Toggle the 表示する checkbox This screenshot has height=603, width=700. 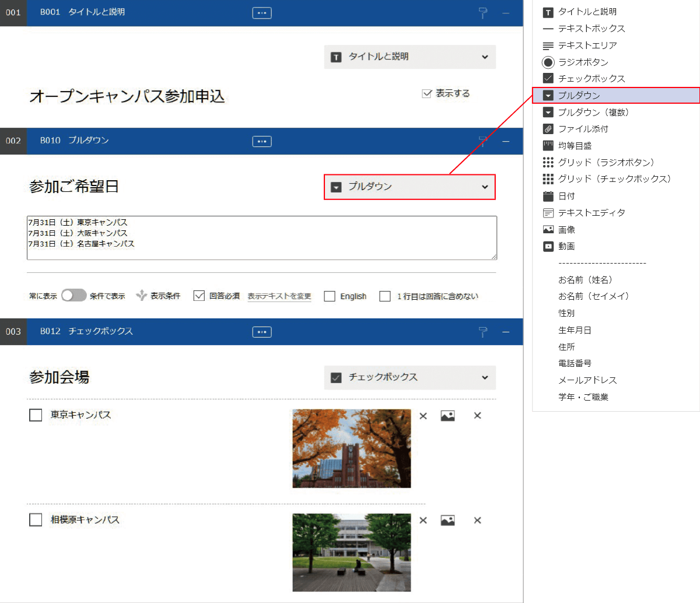(427, 93)
